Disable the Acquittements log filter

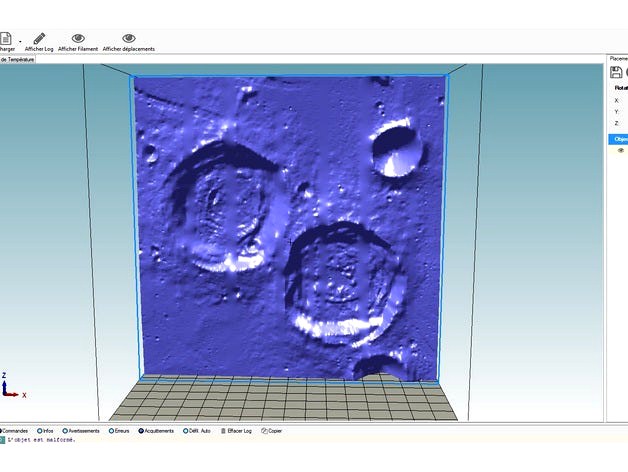tap(156, 431)
